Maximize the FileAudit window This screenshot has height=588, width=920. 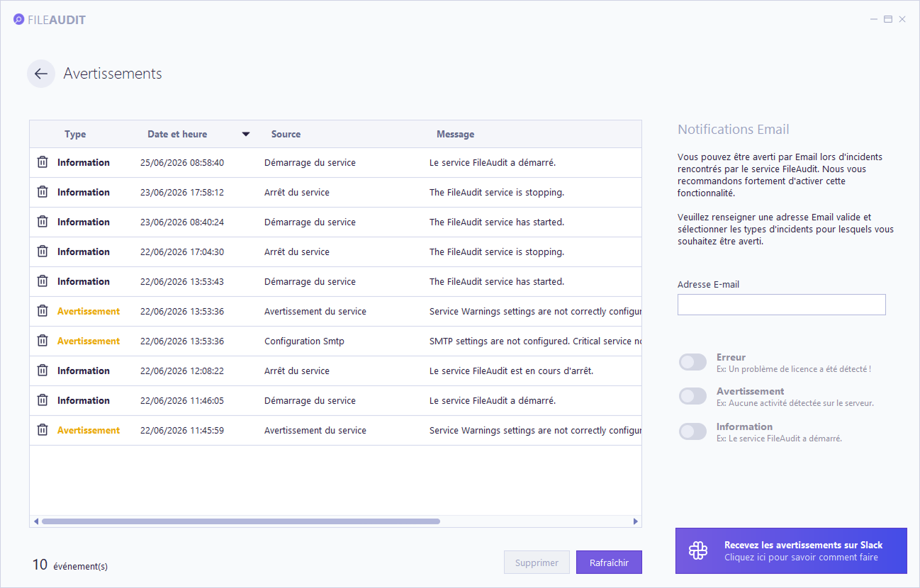pyautogui.click(x=887, y=19)
